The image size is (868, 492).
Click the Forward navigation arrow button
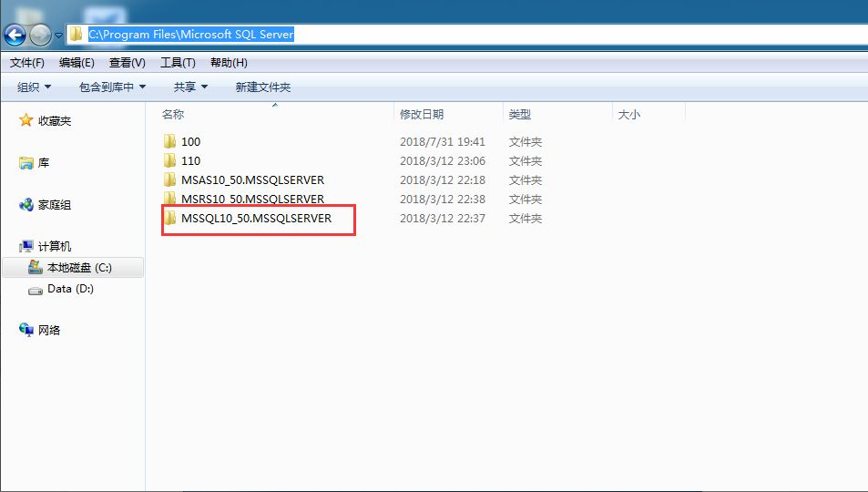40,36
